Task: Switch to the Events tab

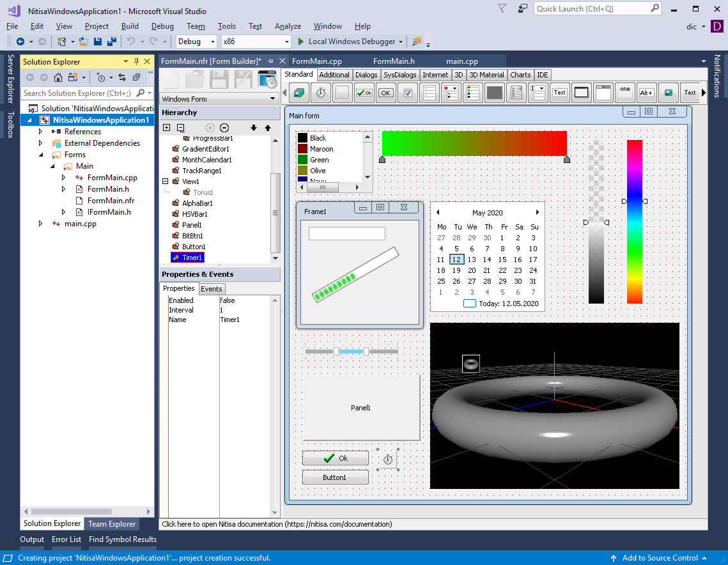Action: coord(212,289)
